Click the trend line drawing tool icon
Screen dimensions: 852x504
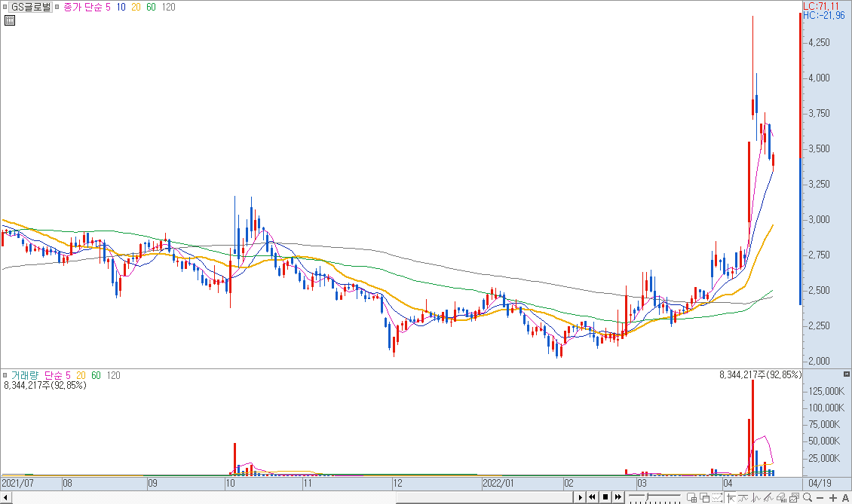pyautogui.click(x=768, y=497)
